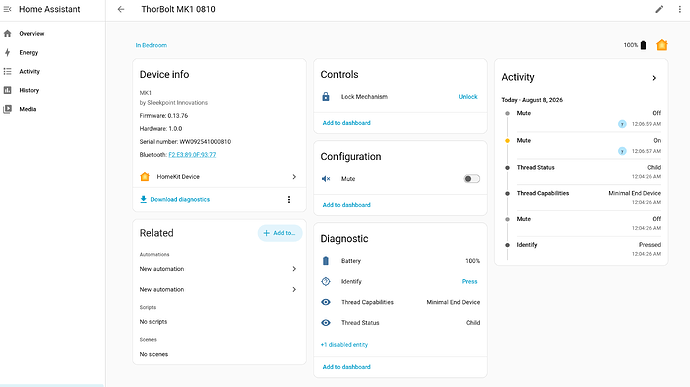Add Controls to dashboard

coord(346,123)
